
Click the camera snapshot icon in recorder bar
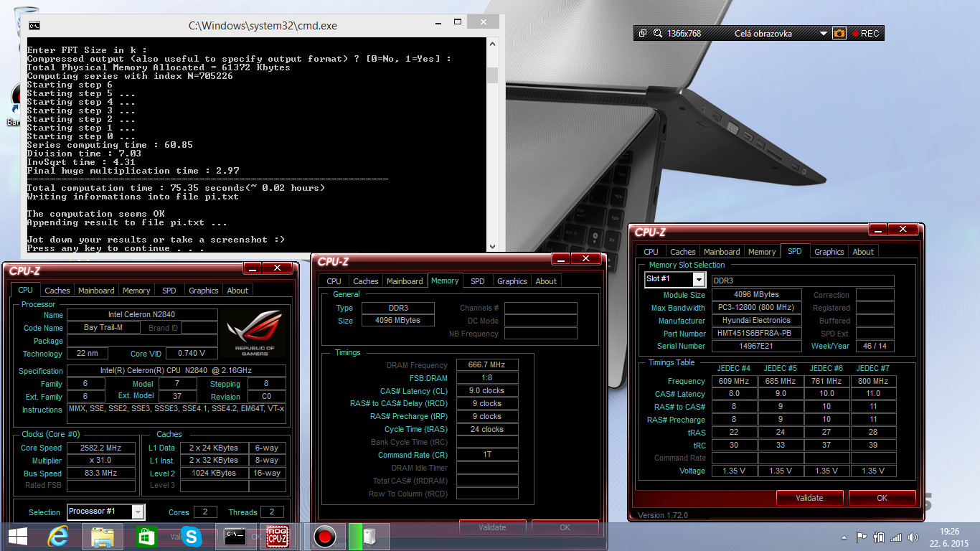point(839,33)
